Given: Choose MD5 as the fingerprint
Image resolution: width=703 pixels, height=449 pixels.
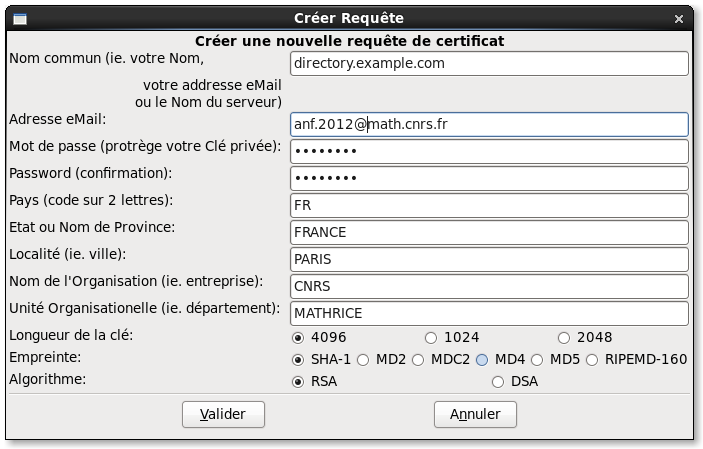Looking at the screenshot, I should tap(537, 360).
